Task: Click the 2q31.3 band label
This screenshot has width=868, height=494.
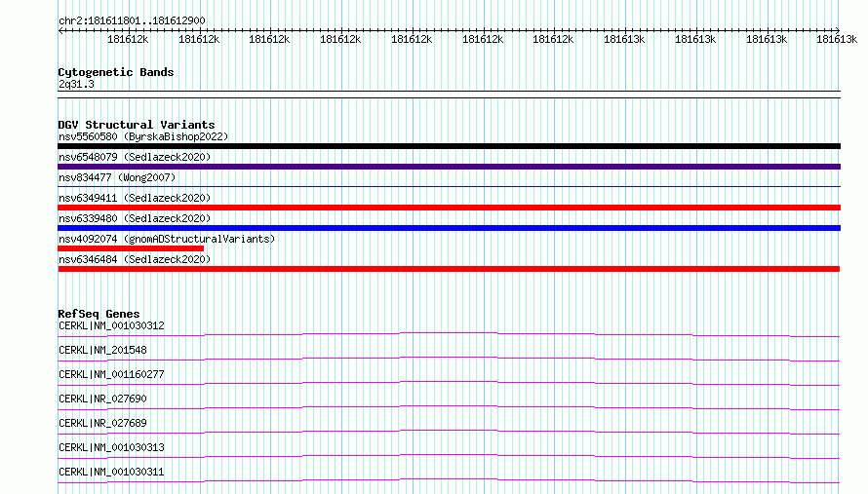Action: (76, 84)
